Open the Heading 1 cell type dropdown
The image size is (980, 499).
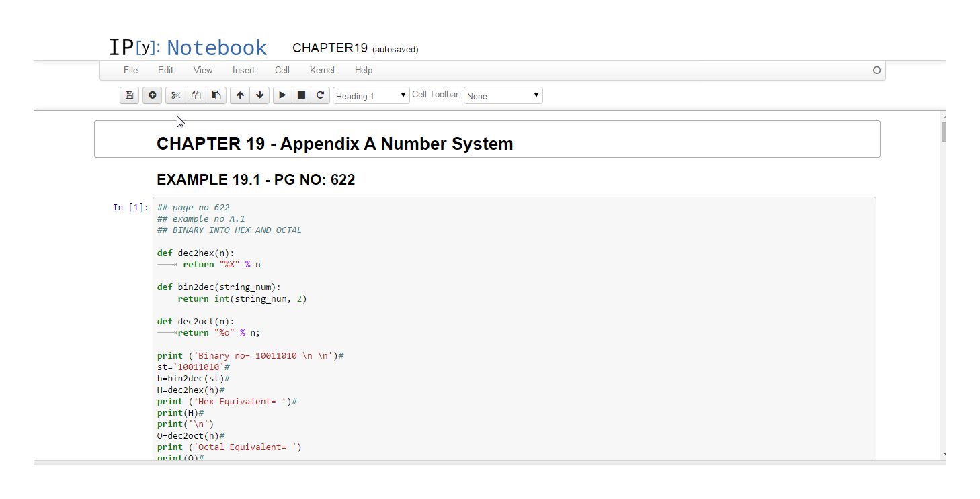[x=371, y=96]
